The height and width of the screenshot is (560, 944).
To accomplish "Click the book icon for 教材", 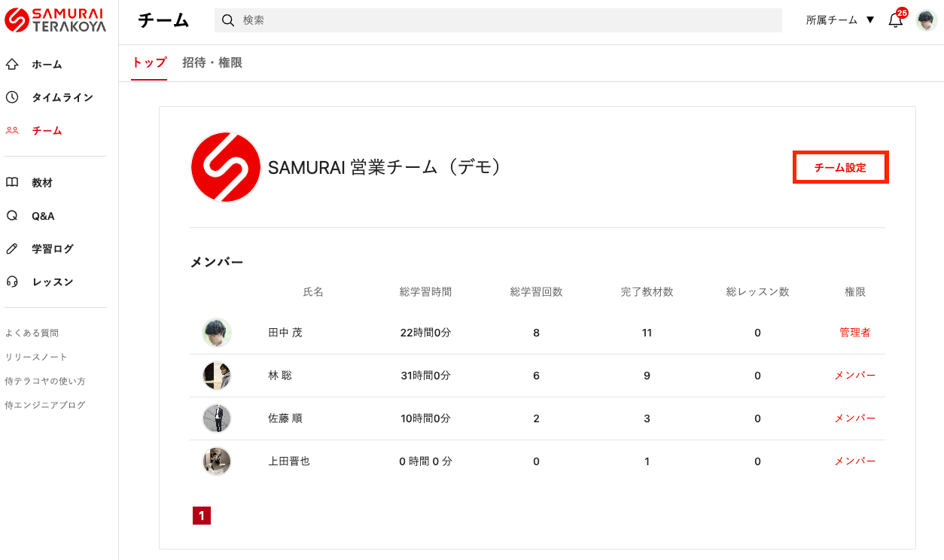I will pyautogui.click(x=12, y=182).
